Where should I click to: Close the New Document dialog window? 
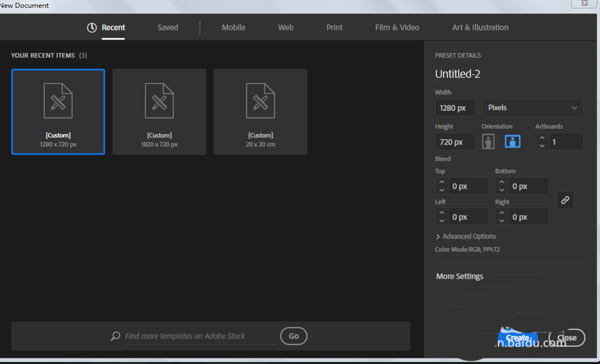tap(584, 3)
